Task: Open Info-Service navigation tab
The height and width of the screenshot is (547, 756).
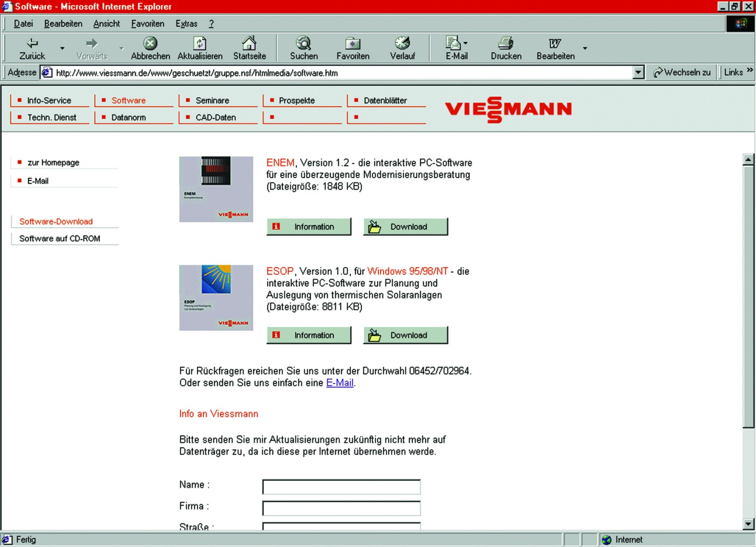Action: 49,100
